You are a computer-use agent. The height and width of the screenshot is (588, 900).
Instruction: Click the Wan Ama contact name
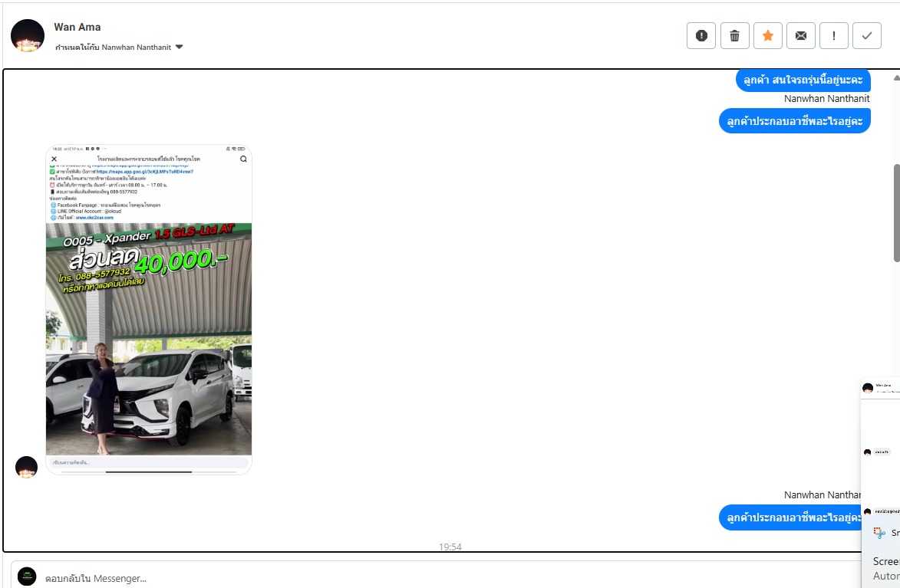pos(77,27)
